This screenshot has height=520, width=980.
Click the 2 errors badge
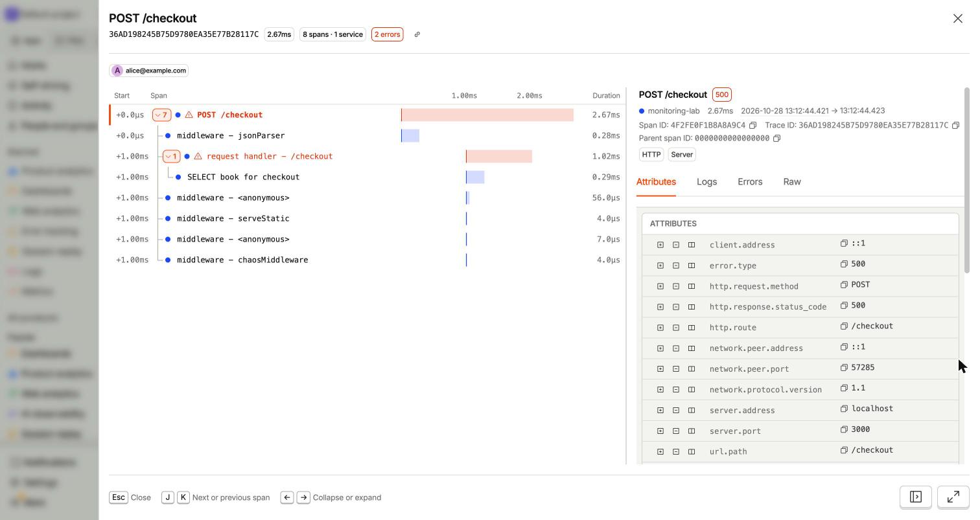[388, 34]
